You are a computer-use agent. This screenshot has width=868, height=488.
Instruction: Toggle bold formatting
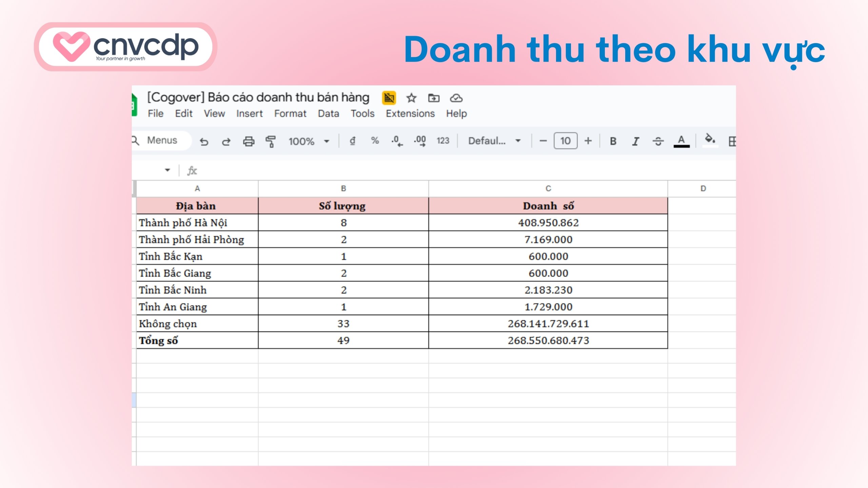click(x=613, y=141)
